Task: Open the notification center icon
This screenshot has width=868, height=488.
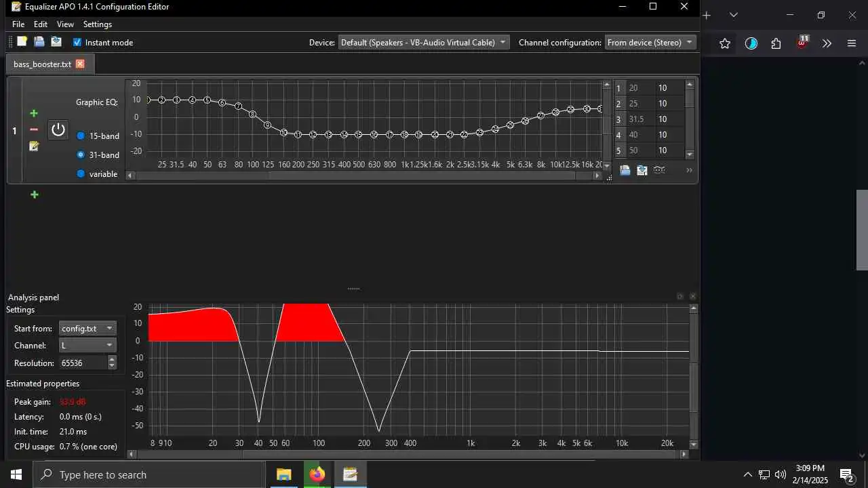Action: click(846, 474)
